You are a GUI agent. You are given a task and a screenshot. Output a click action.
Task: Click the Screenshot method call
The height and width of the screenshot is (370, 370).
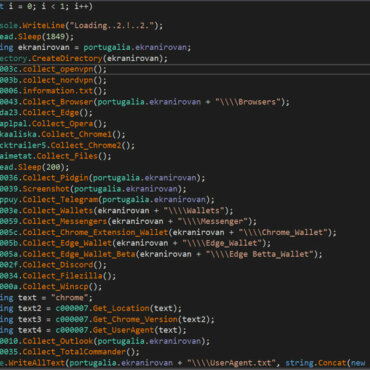click(x=46, y=189)
